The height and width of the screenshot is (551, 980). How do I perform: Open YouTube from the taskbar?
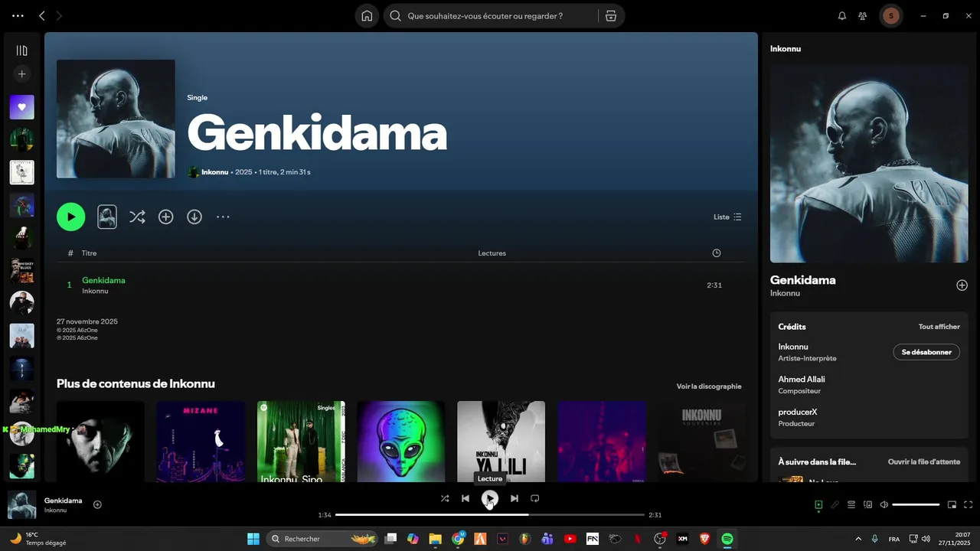(x=570, y=539)
